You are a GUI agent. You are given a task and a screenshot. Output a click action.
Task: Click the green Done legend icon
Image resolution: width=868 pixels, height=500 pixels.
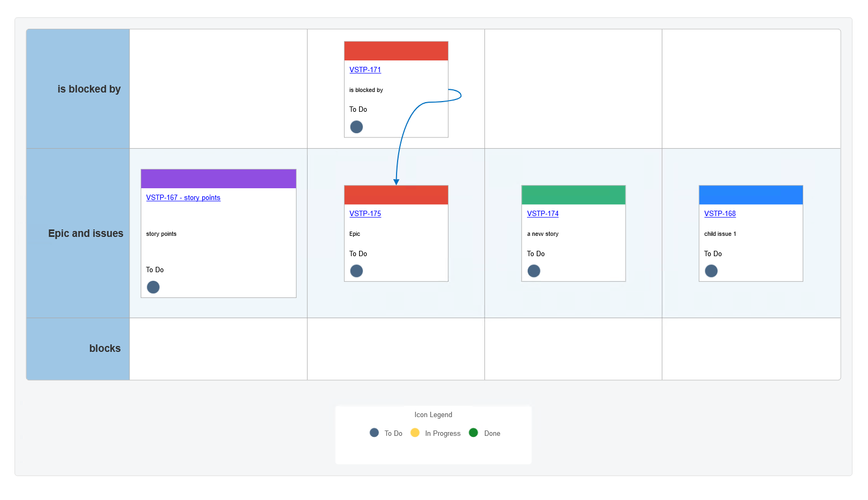(473, 433)
